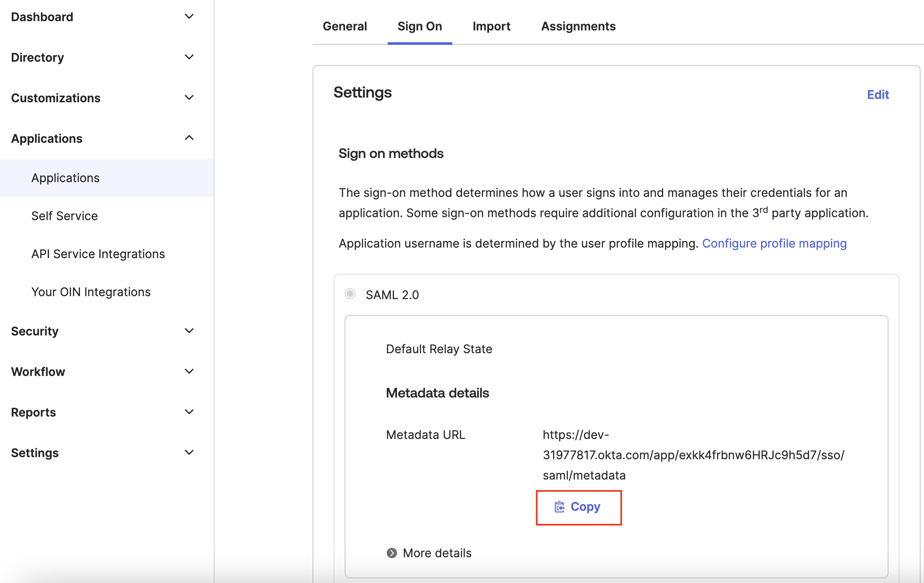The image size is (924, 583).
Task: Switch to the General tab
Action: [x=345, y=26]
